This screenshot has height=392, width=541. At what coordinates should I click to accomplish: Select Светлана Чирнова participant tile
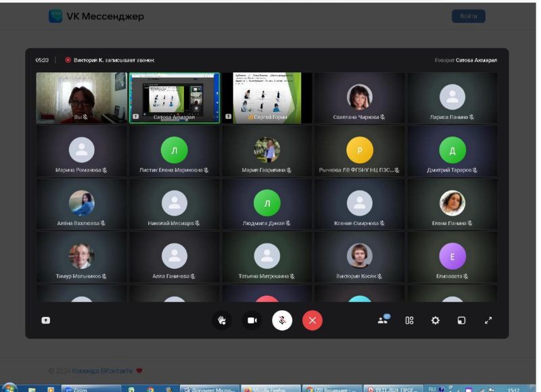click(359, 99)
